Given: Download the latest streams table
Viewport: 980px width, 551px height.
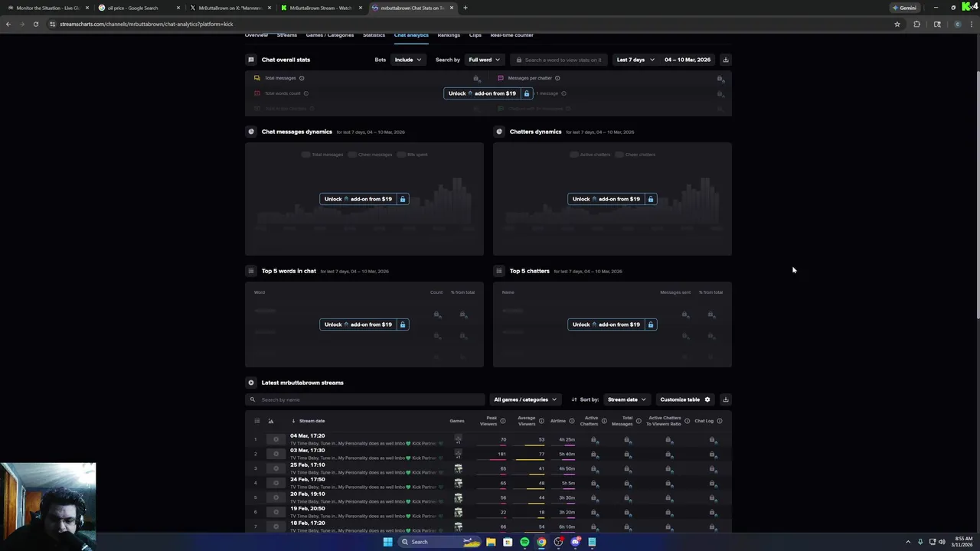Looking at the screenshot, I should click(x=726, y=399).
